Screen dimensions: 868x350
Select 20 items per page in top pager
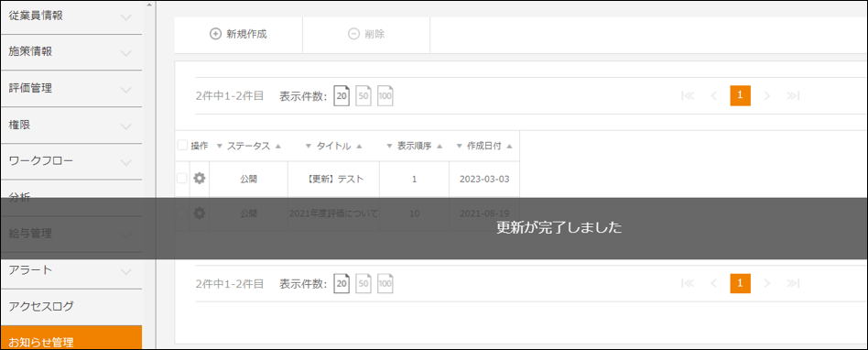[342, 96]
